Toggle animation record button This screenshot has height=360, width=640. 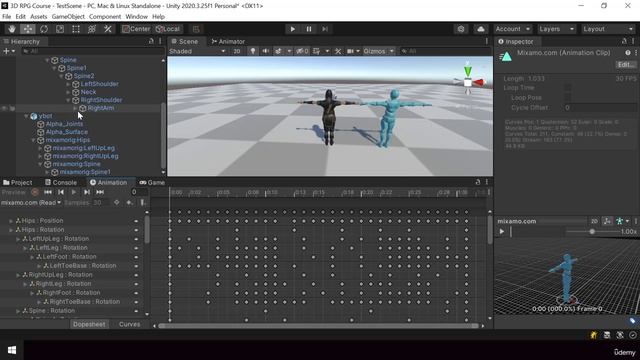(35, 192)
